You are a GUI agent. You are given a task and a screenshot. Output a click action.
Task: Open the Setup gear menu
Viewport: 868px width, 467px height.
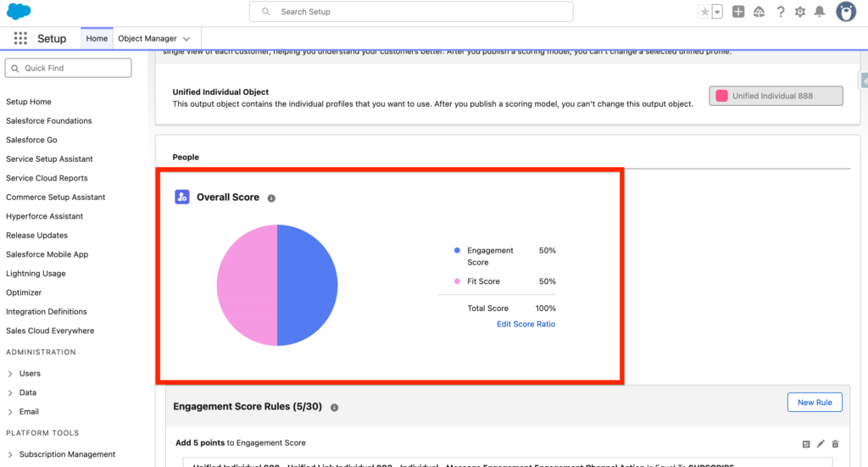coord(799,12)
